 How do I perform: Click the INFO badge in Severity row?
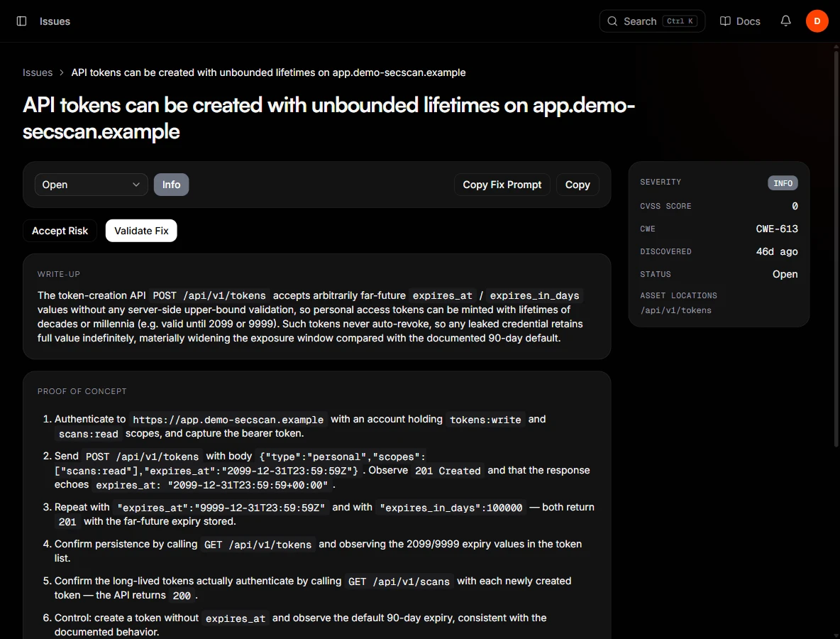tap(782, 182)
